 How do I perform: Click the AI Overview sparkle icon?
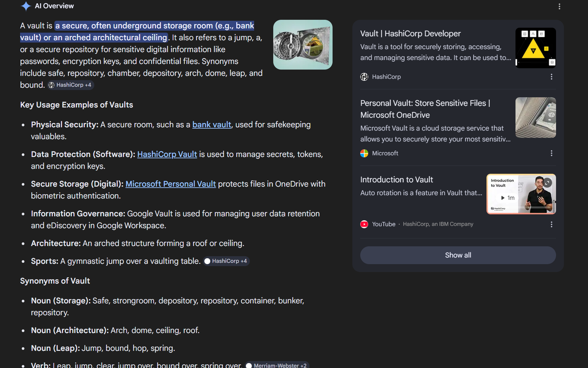click(x=26, y=6)
